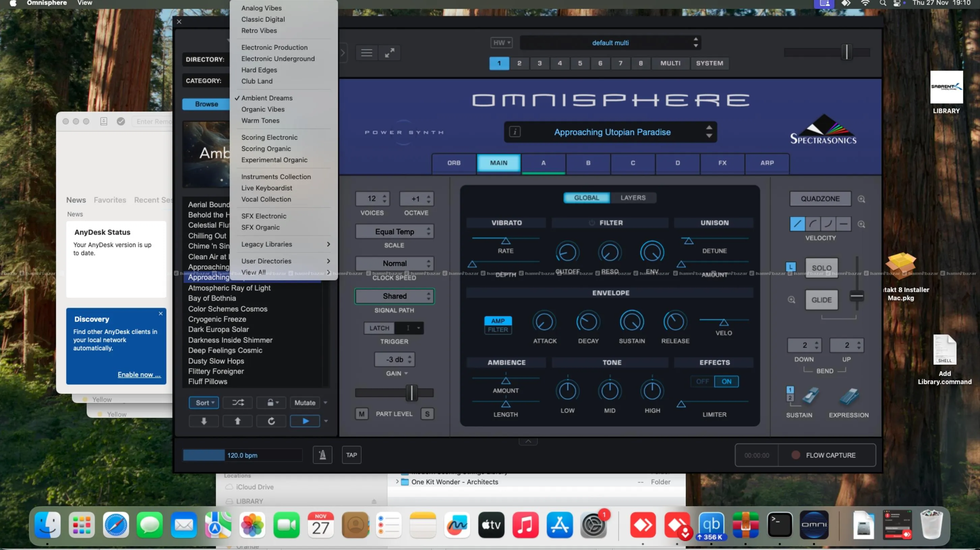Choose Scoring Electronic from the menu

pyautogui.click(x=269, y=137)
